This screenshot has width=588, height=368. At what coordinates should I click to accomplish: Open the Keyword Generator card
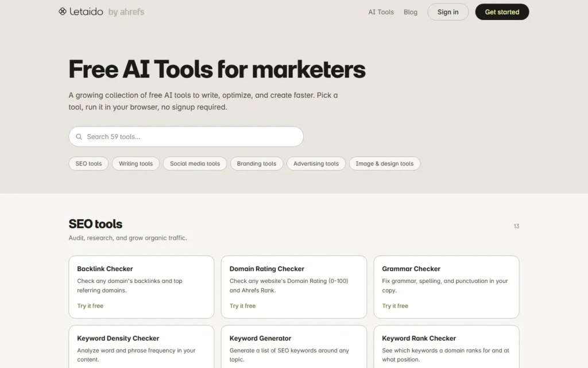(293, 347)
